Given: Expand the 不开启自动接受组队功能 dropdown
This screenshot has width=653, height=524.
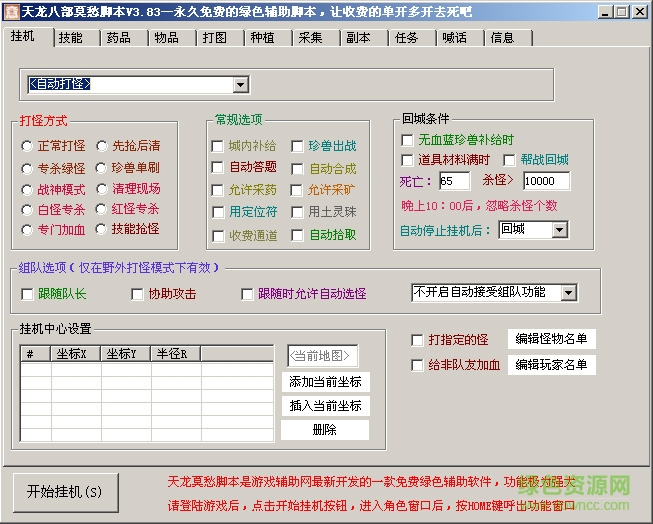Looking at the screenshot, I should click(x=568, y=292).
